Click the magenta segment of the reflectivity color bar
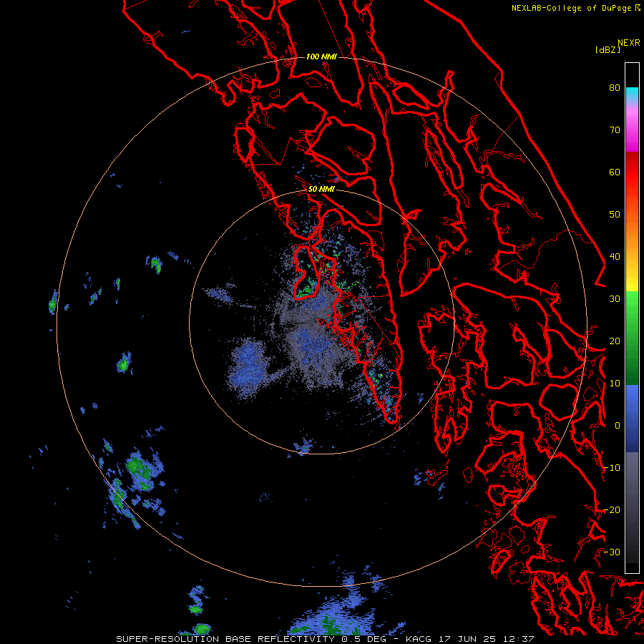The image size is (644, 644). (x=632, y=132)
